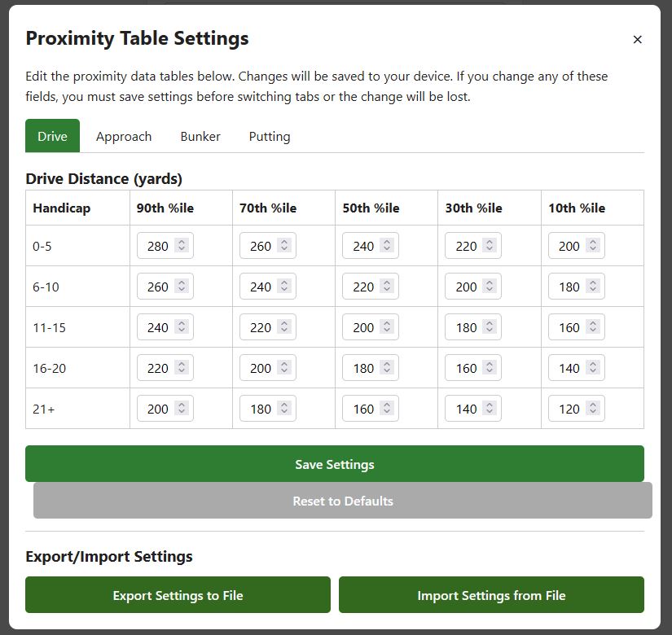Edit 16-20 handicap 30th %ile value field

pos(473,368)
